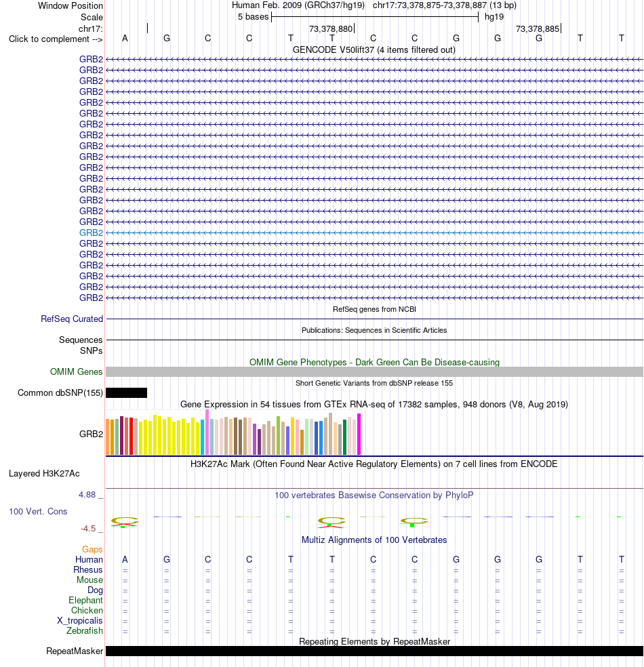Click the "Layered H3K27Ac" track label
The image size is (644, 667).
coord(44,473)
